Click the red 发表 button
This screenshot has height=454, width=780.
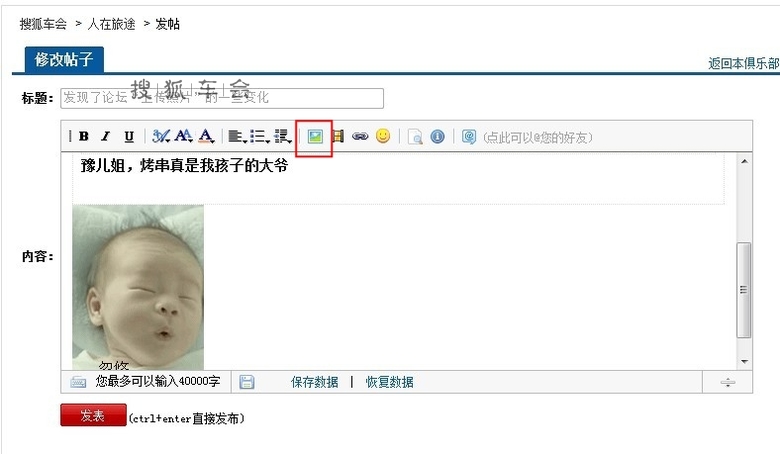(94, 415)
